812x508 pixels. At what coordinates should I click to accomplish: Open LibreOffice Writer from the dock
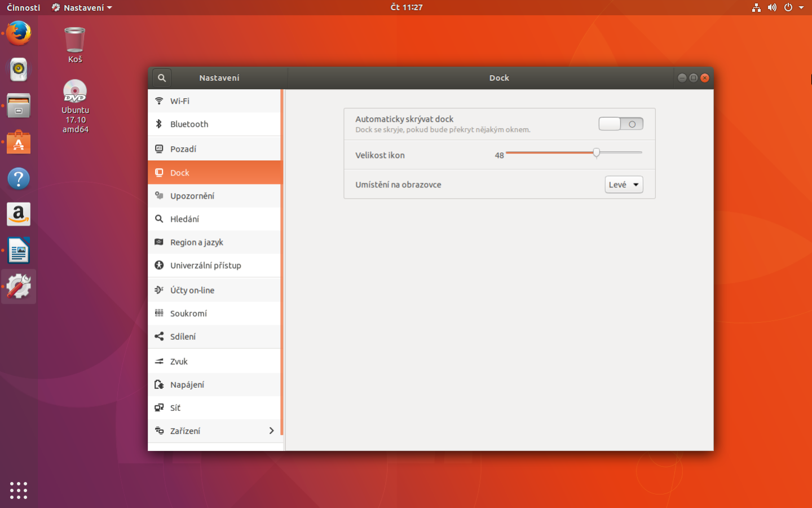pos(18,250)
